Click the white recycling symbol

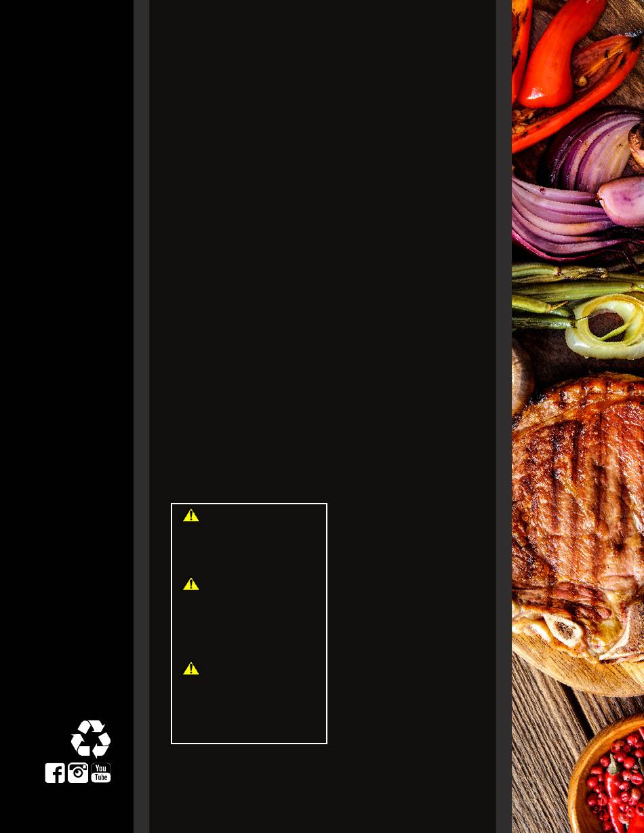click(91, 739)
